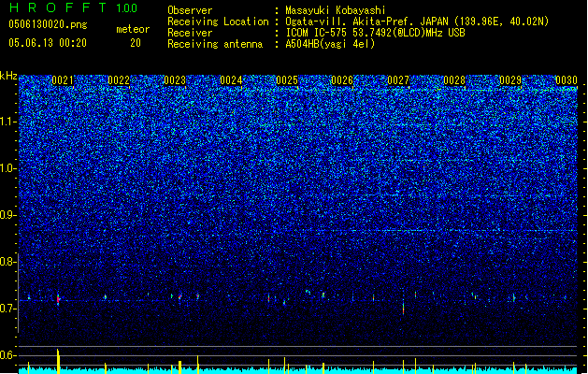This screenshot has height=374, width=588.
Task: Click time marker 0028
Action: click(x=454, y=80)
